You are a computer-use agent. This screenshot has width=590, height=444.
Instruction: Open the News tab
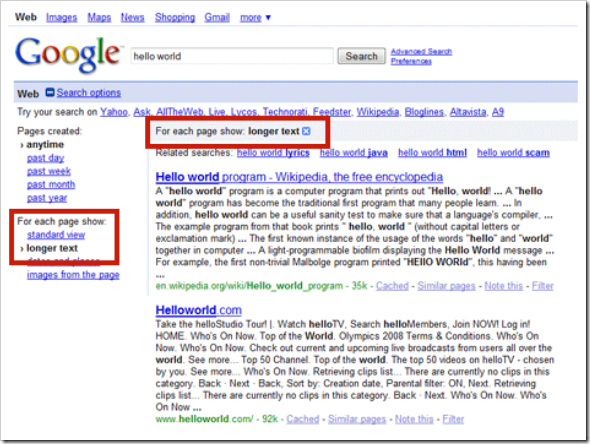[x=132, y=17]
